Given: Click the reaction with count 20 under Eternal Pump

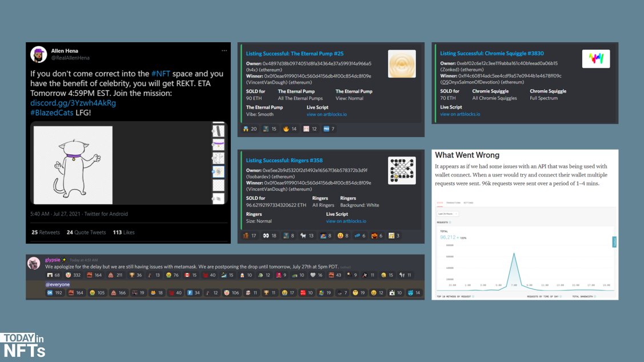Looking at the screenshot, I should coord(250,129).
